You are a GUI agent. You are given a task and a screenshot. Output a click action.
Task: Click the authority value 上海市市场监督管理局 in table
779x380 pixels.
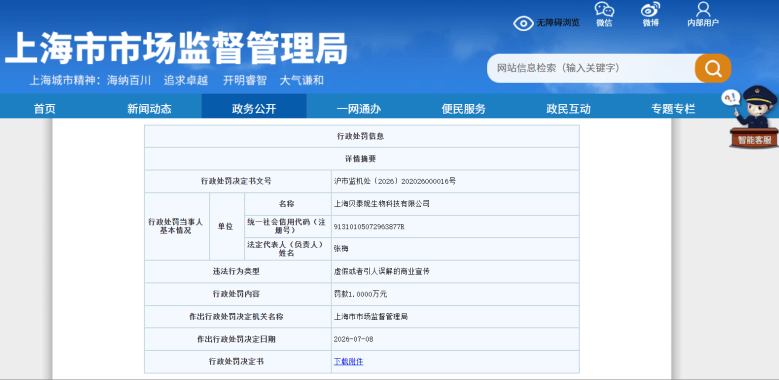pyautogui.click(x=371, y=316)
